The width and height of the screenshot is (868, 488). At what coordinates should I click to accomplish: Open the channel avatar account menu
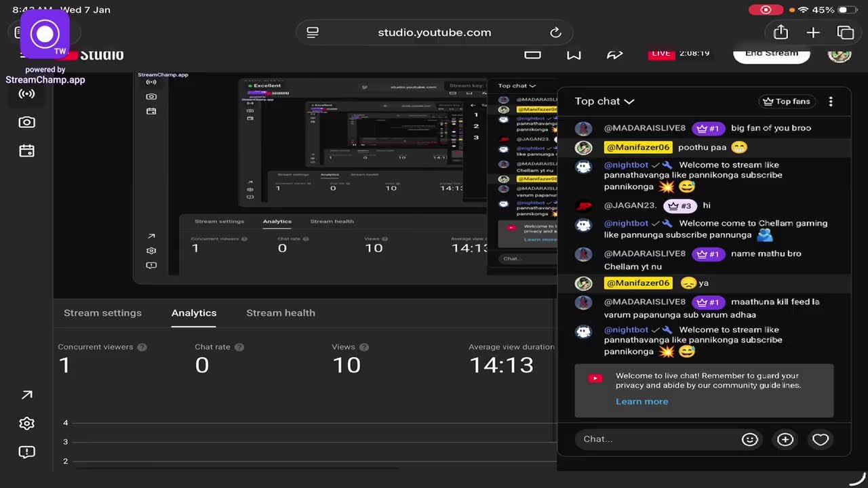pos(840,54)
